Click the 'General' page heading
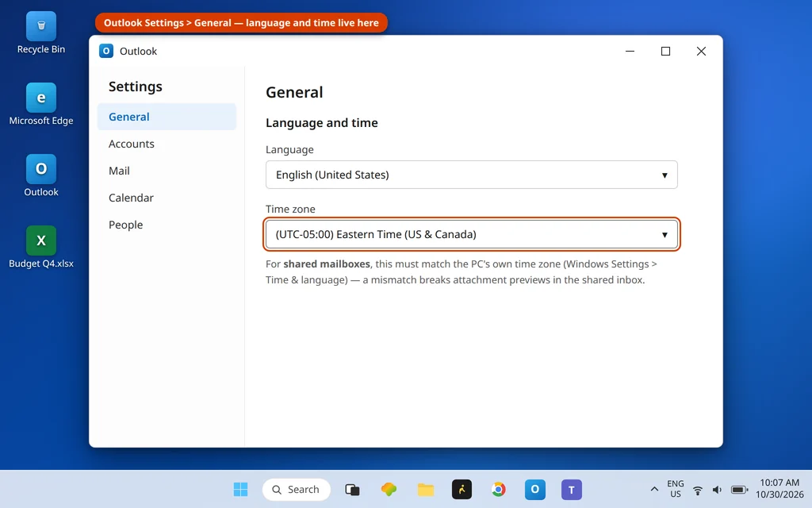The height and width of the screenshot is (508, 812). pyautogui.click(x=294, y=92)
